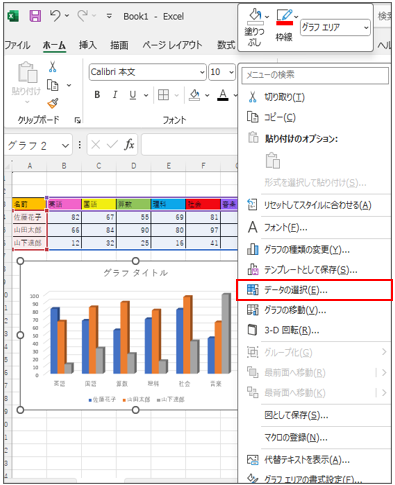The image size is (395, 485).
Task: Select the Cut scissors icon in ribbon
Action: [52, 67]
